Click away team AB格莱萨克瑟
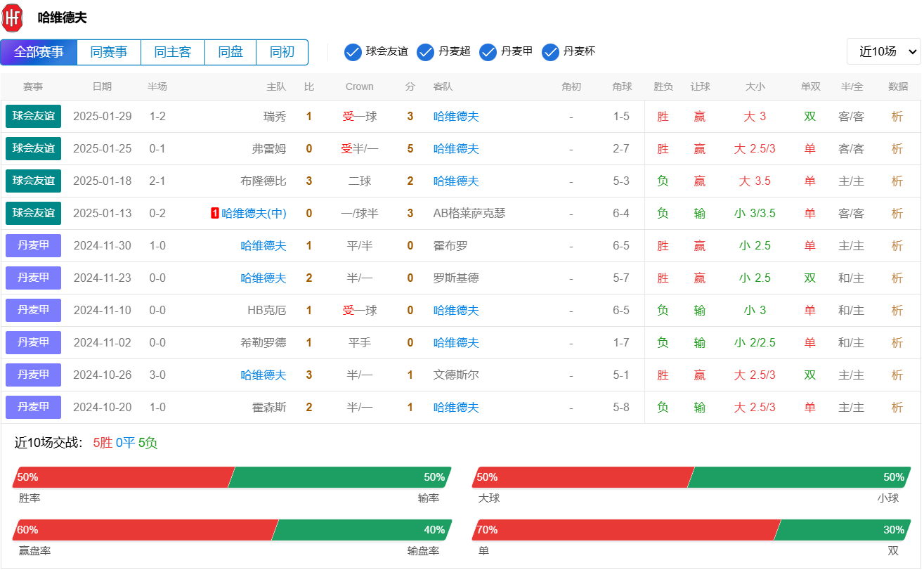This screenshot has width=924, height=570. [x=469, y=213]
